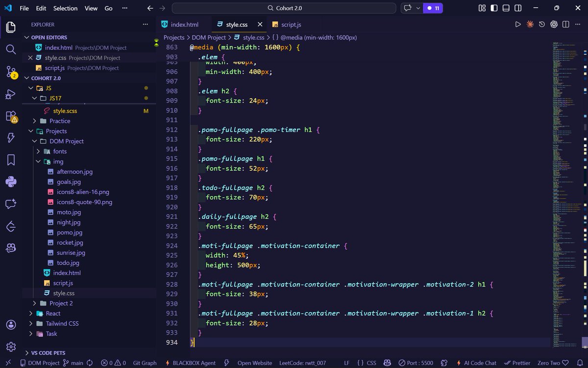Open style.scss in the JS17 folder
588x368 pixels.
(x=65, y=111)
